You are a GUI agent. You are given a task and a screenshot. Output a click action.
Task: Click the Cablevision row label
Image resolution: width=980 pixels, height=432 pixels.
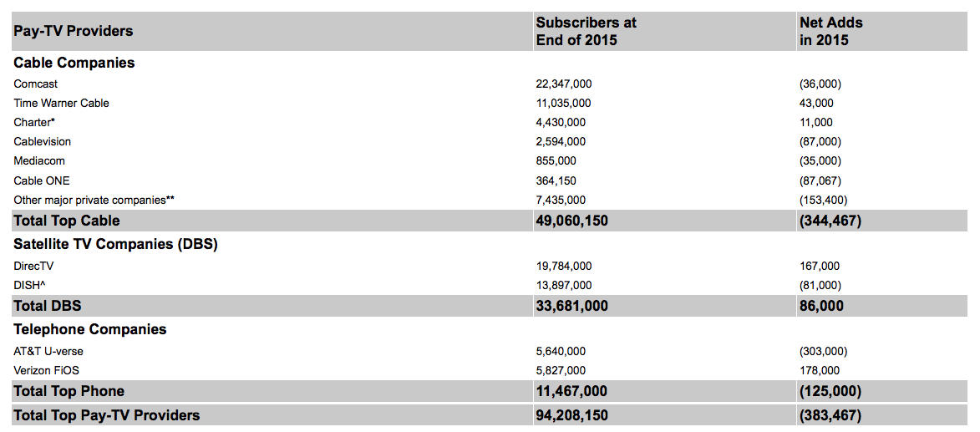43,142
